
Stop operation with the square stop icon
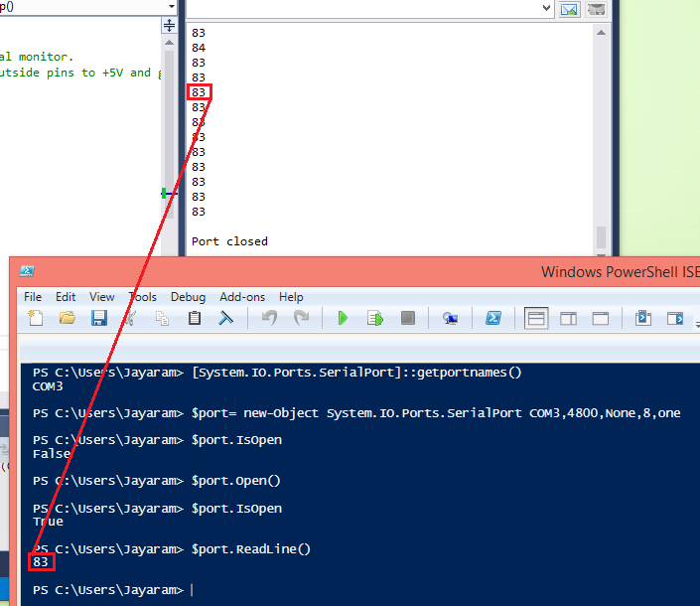pos(408,318)
